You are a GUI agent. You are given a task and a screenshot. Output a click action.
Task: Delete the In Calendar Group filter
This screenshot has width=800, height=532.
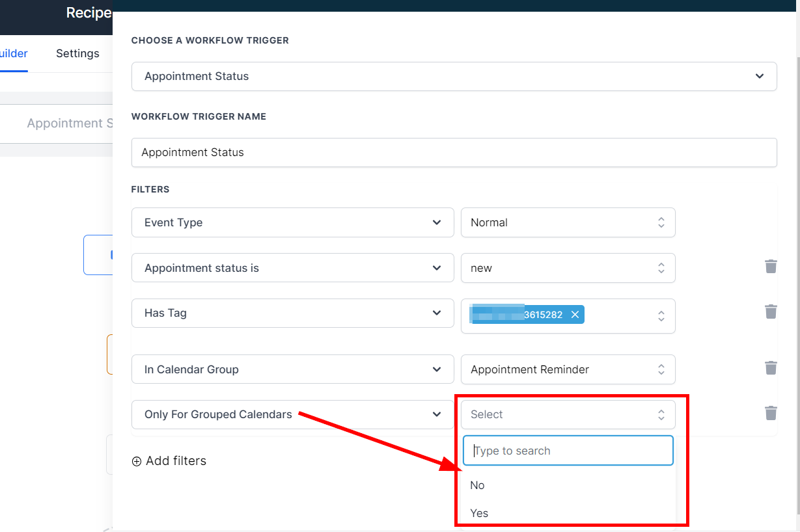click(x=771, y=368)
